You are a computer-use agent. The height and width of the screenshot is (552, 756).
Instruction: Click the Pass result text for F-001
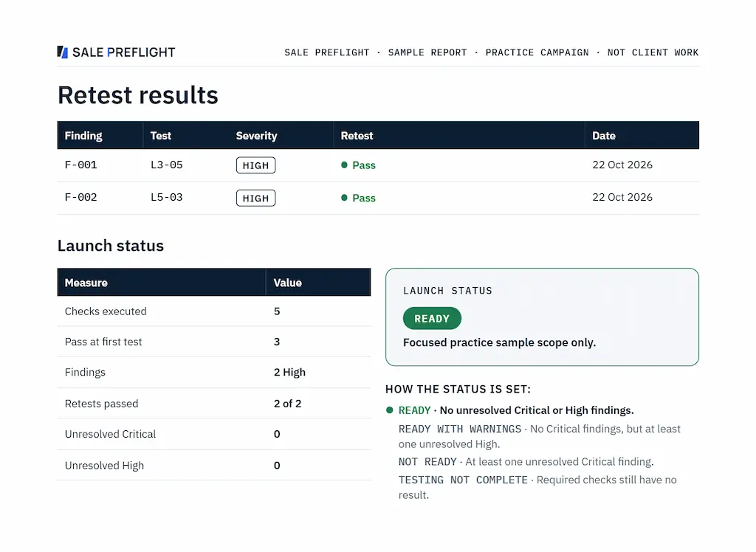tap(364, 165)
